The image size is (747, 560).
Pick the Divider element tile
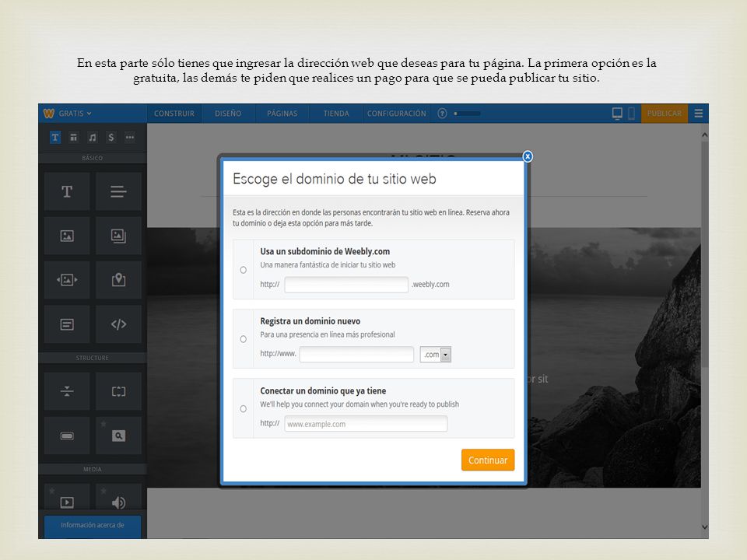tap(67, 391)
